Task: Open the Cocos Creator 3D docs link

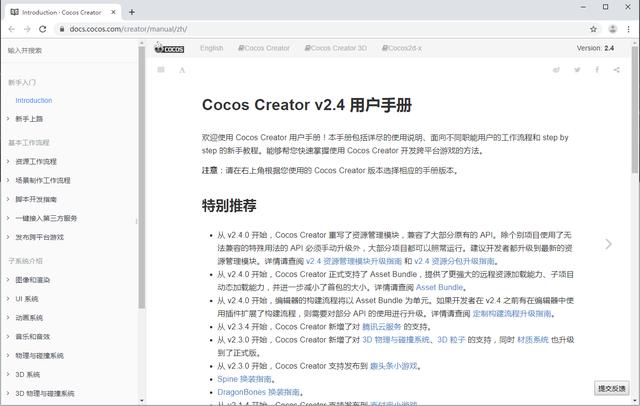Action: [336, 48]
